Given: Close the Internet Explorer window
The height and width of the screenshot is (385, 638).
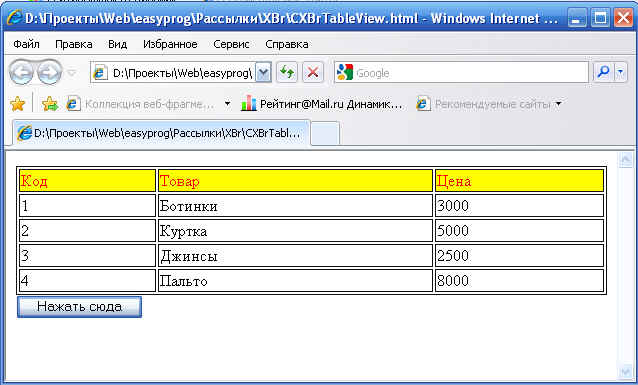Looking at the screenshot, I should click(x=623, y=18).
